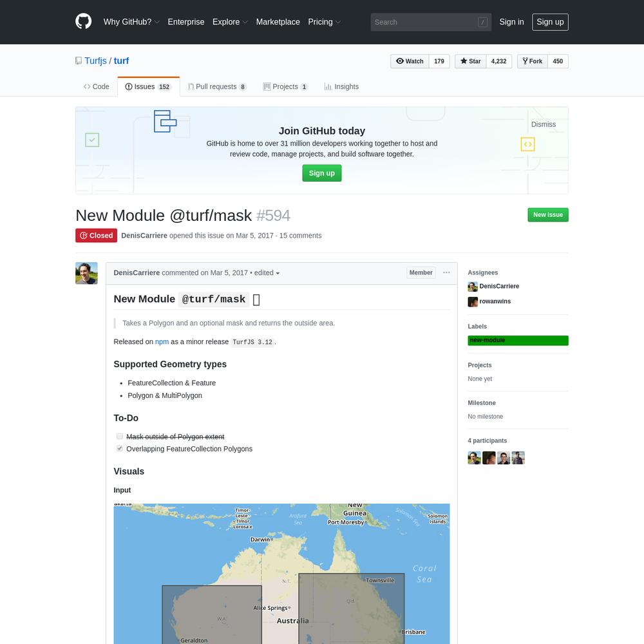Open the watchers count 179
This screenshot has height=644, width=644.
coord(439,61)
